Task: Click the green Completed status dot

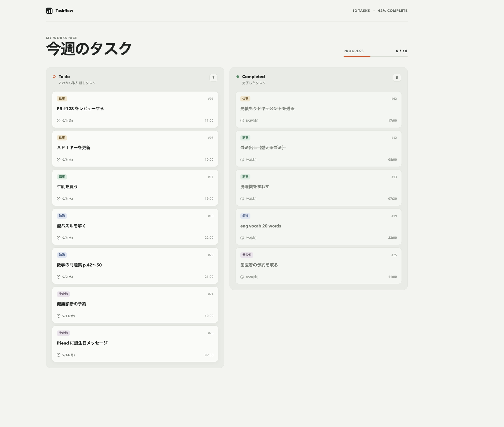Action: pyautogui.click(x=238, y=77)
